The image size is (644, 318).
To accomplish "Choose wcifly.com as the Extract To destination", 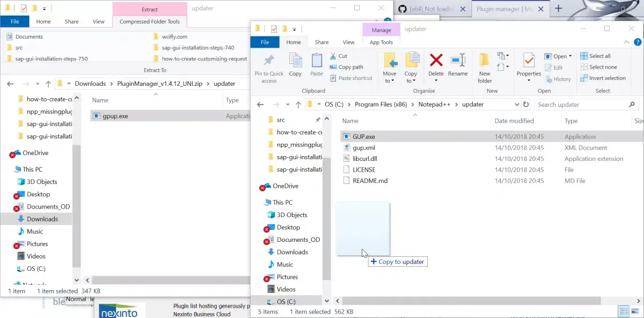I will tap(170, 36).
